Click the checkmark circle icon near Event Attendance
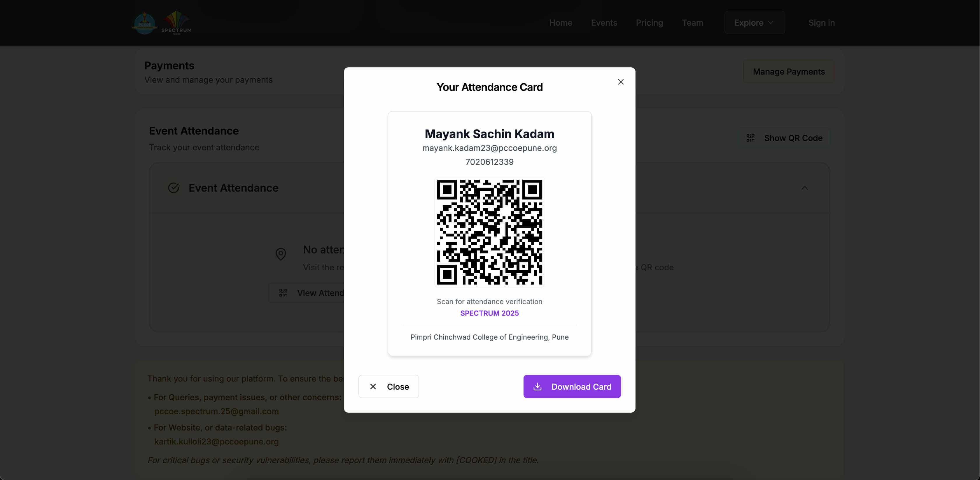Image resolution: width=980 pixels, height=480 pixels. point(174,188)
